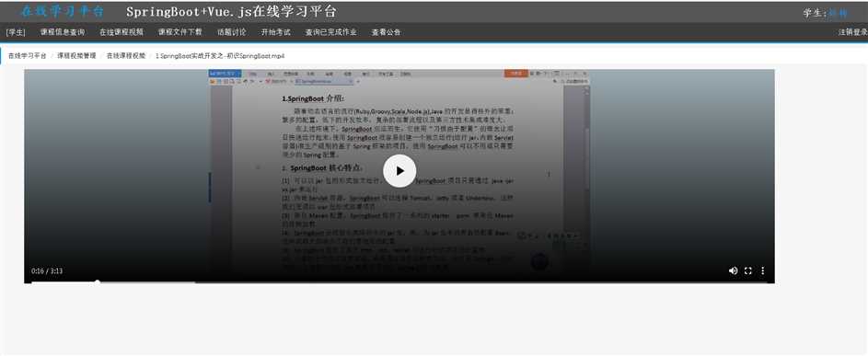Open 话题讨论 menu item
The image size is (868, 356).
point(232,32)
